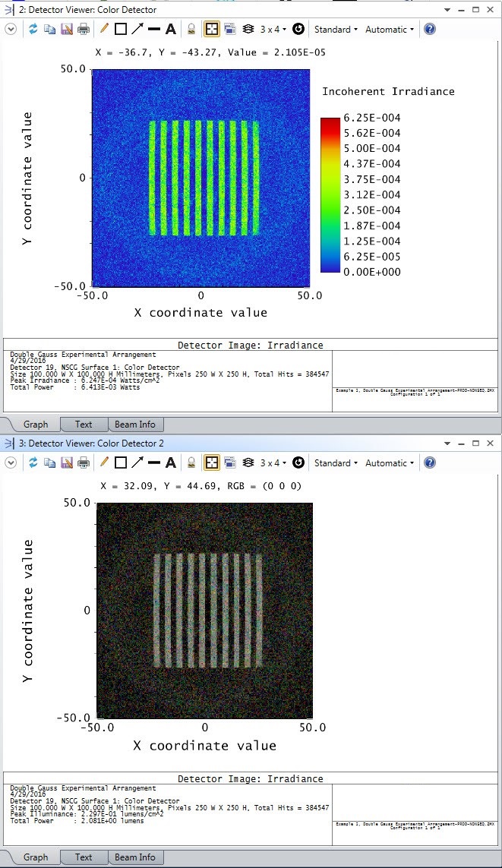This screenshot has width=502, height=868.
Task: Click Peak Illuminance 2.297E-01 lumens/cm^2 text
Action: coord(87,814)
